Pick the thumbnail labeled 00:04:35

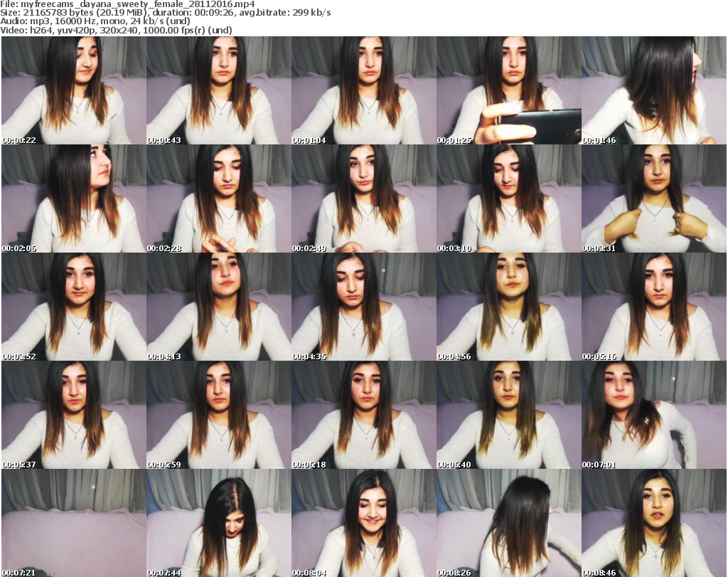tap(364, 307)
